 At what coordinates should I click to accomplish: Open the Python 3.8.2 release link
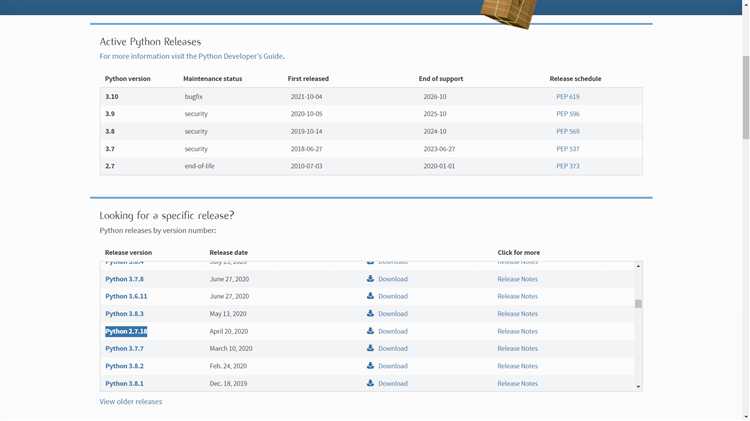tap(124, 366)
